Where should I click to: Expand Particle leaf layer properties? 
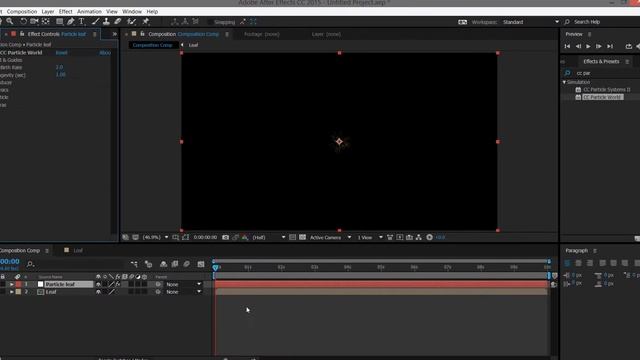pyautogui.click(x=11, y=284)
